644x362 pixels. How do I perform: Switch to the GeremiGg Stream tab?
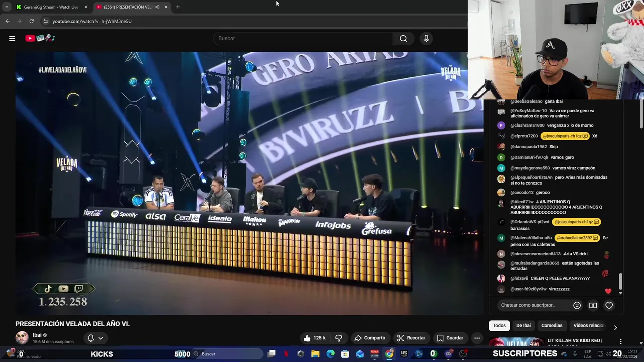pos(50,7)
